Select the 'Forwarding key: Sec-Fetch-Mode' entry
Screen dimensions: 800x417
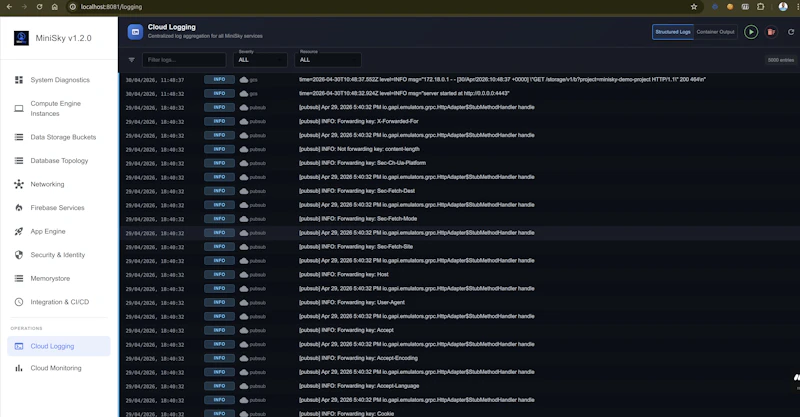tap(358, 218)
